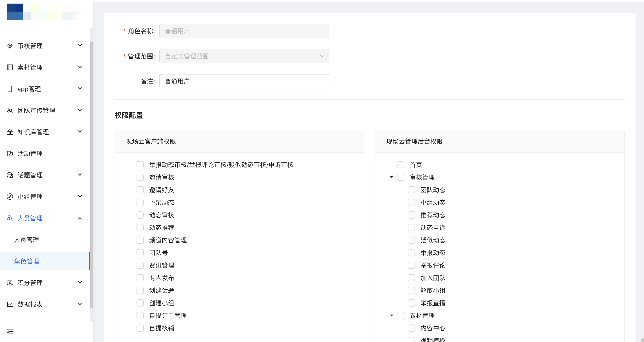
Task: Open the 积分管理 menu label
Action: pos(30,283)
